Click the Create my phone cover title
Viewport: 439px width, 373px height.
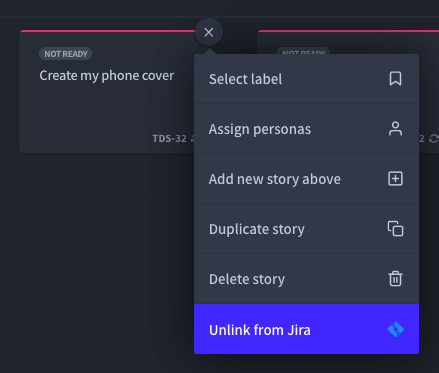coord(107,76)
